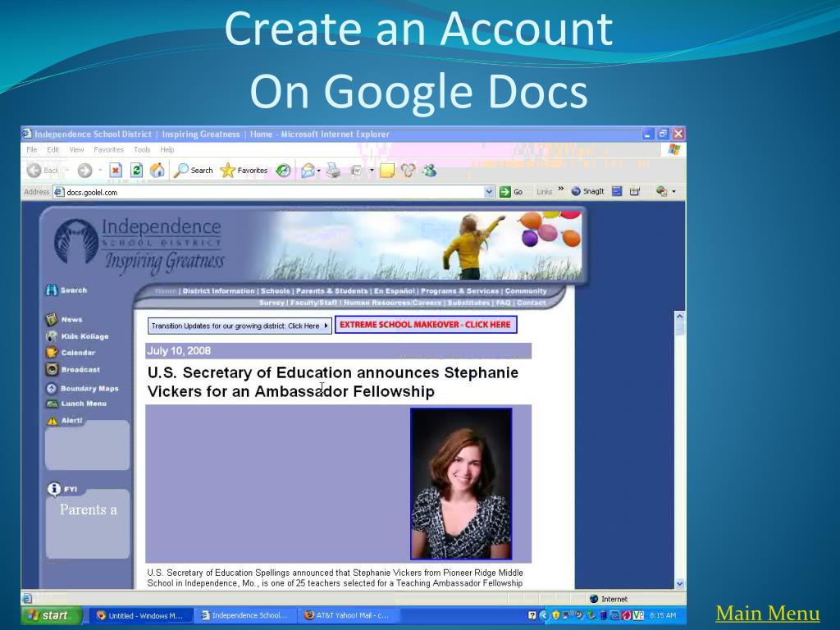Click the Main Menu slide link
Image resolution: width=840 pixels, height=630 pixels.
pyautogui.click(x=767, y=614)
